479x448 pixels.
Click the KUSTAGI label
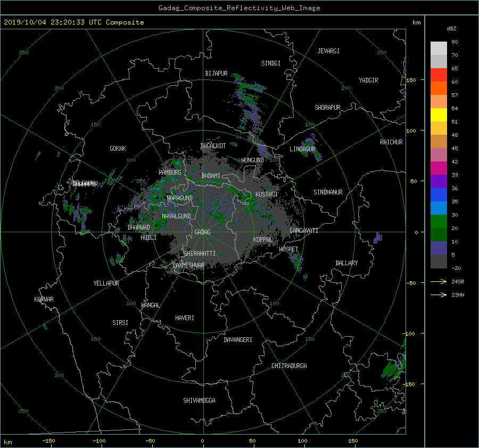click(267, 194)
